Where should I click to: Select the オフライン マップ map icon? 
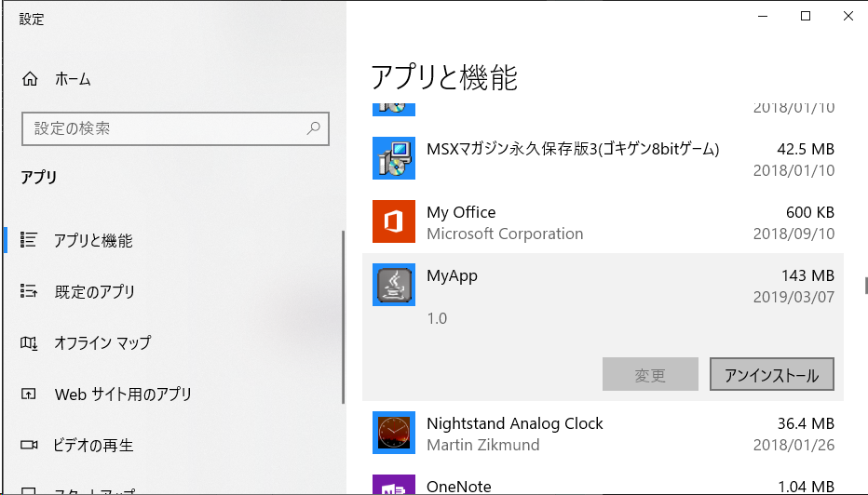[x=29, y=343]
